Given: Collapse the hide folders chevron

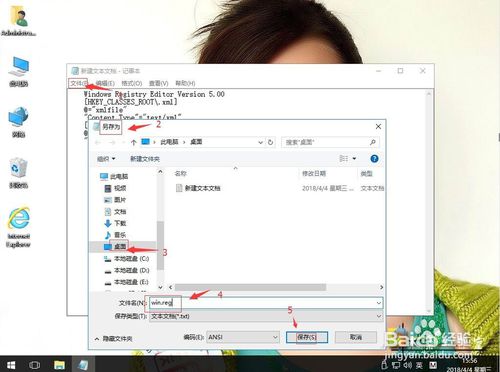Looking at the screenshot, I should pos(97,339).
